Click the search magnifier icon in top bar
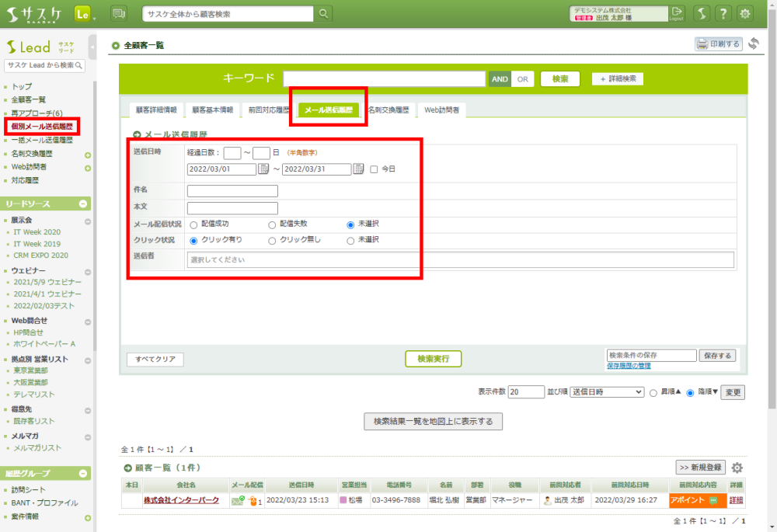The height and width of the screenshot is (532, 777). pyautogui.click(x=323, y=14)
